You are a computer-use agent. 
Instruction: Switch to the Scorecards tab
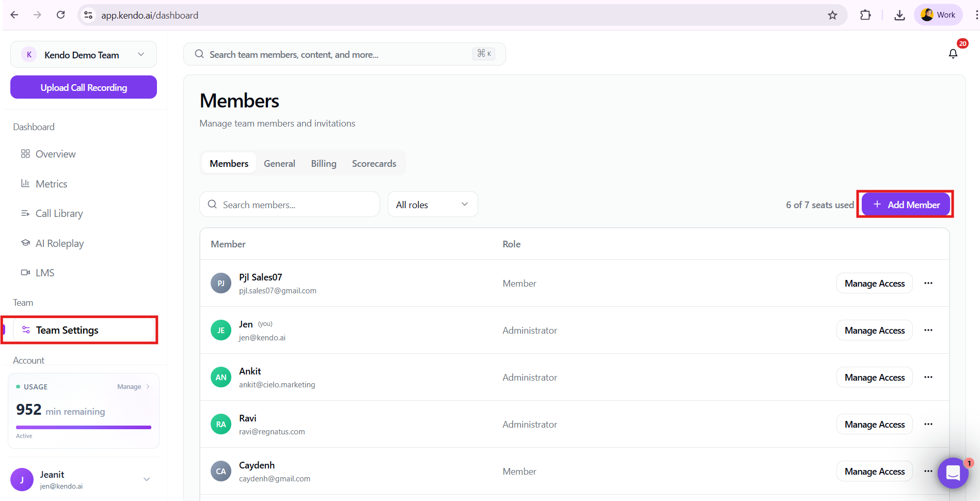(374, 164)
